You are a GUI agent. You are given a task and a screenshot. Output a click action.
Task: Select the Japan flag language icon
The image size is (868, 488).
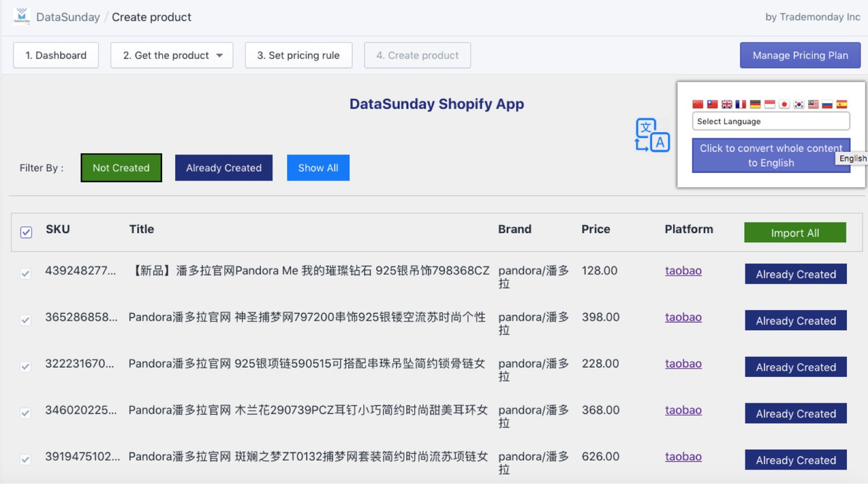[784, 104]
